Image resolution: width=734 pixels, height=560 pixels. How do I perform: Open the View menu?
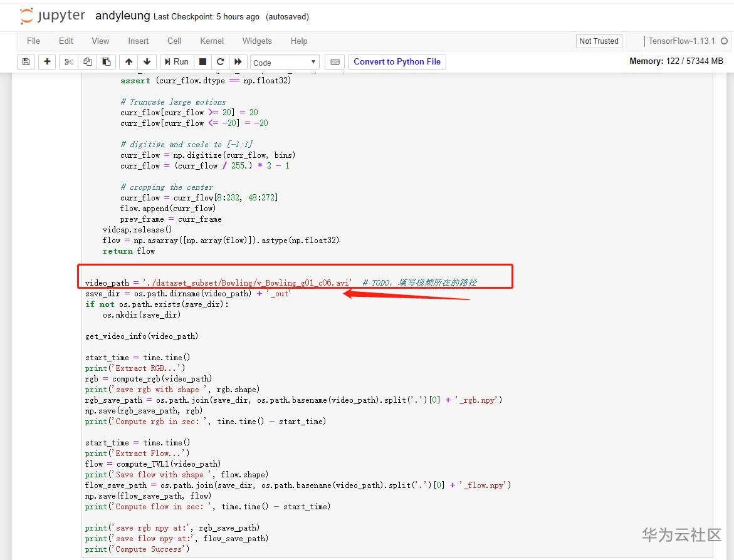point(100,41)
